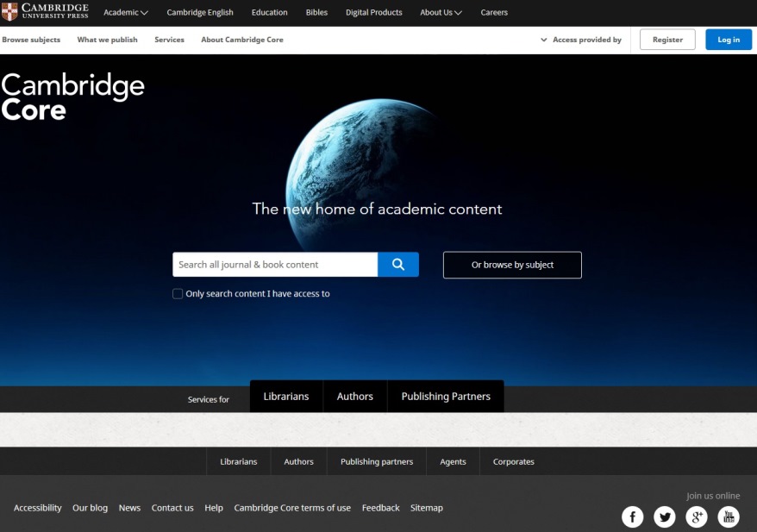Open the Authors footer link
Image resolution: width=757 pixels, height=532 pixels.
coord(299,461)
